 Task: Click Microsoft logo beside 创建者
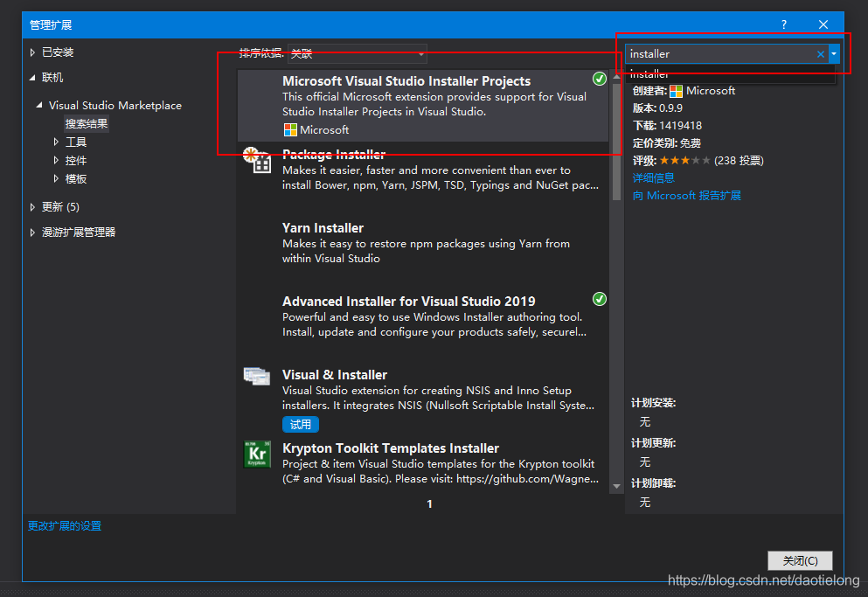tap(676, 91)
